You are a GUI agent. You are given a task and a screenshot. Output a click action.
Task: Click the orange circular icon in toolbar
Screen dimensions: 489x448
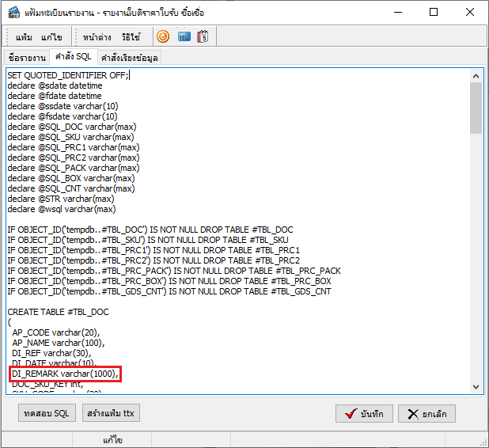163,36
